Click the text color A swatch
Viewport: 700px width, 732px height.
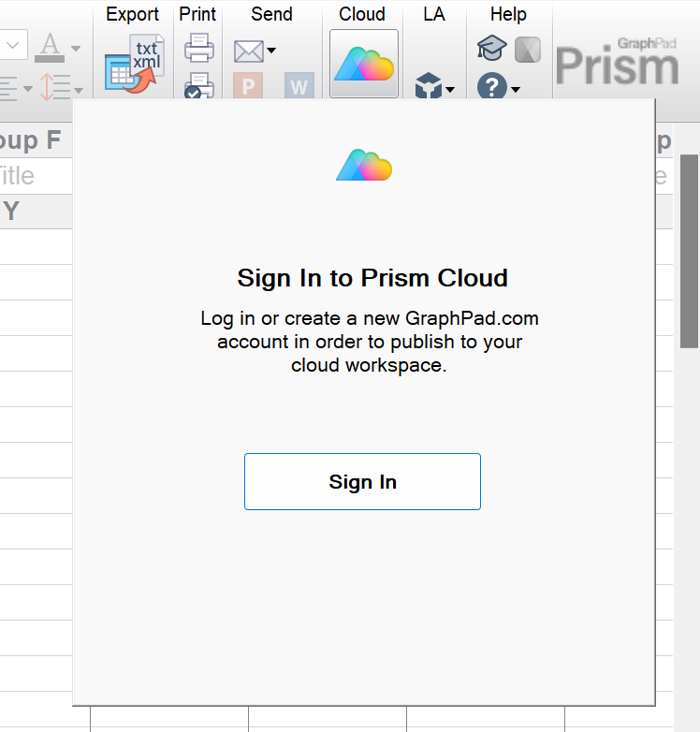click(51, 45)
